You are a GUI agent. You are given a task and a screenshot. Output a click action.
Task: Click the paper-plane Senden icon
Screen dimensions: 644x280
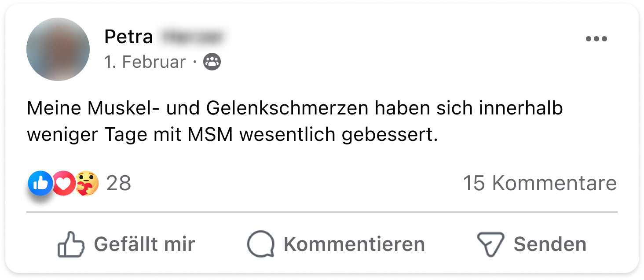[x=490, y=244]
